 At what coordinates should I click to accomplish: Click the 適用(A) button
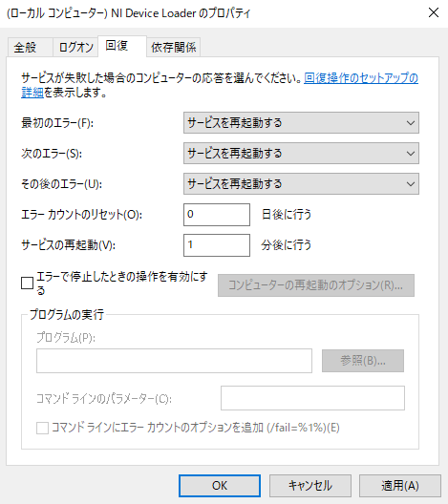coord(400,486)
